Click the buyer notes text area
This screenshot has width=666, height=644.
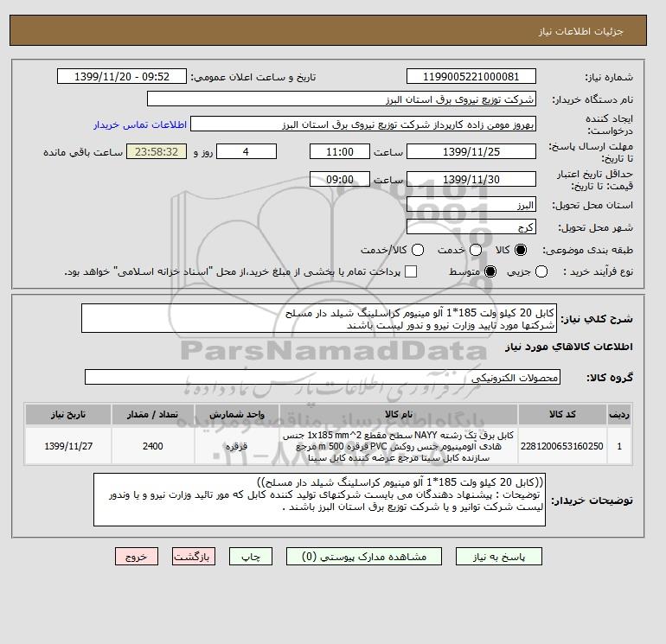point(319,500)
